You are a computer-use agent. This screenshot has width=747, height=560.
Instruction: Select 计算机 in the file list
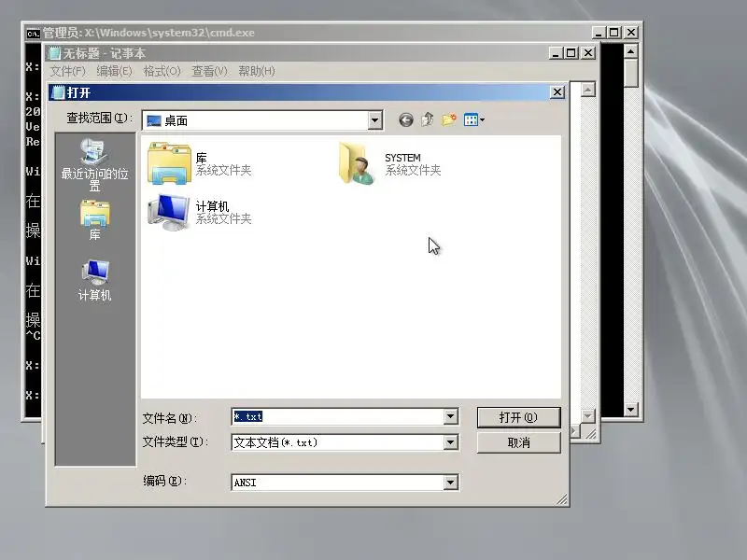200,213
